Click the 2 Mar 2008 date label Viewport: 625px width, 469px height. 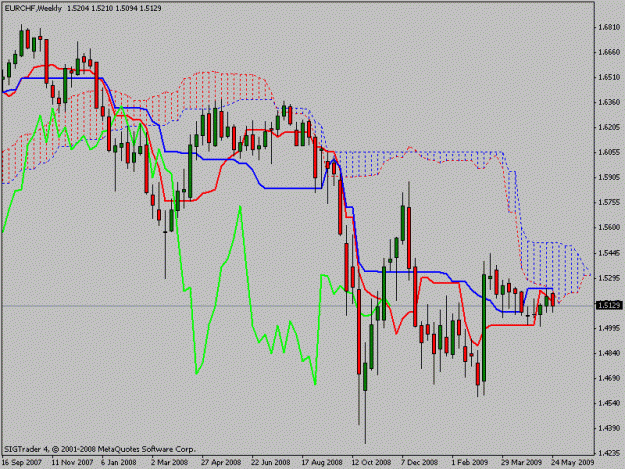point(169,462)
